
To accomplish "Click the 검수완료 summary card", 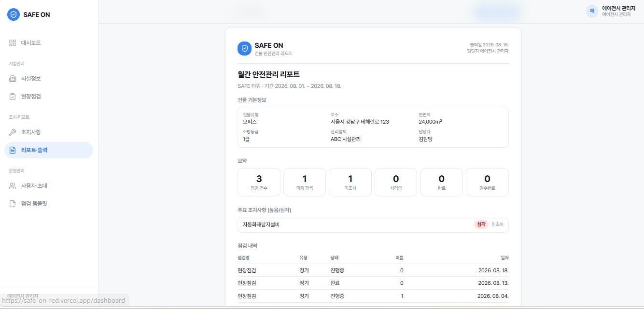I will pyautogui.click(x=487, y=182).
